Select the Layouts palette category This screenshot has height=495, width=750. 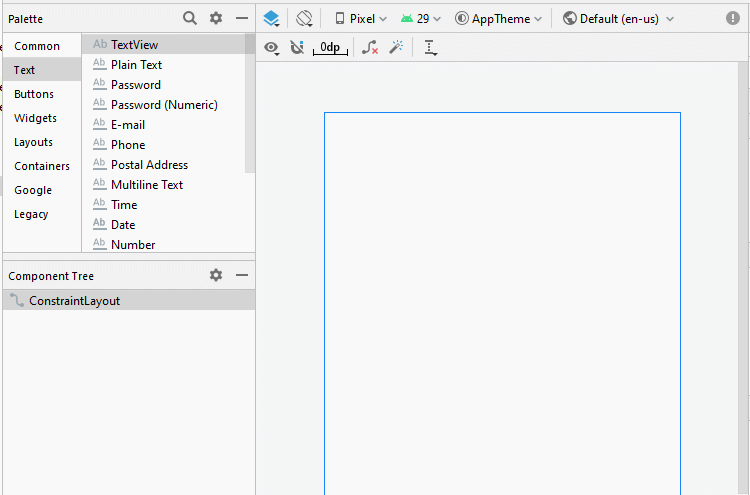42,142
